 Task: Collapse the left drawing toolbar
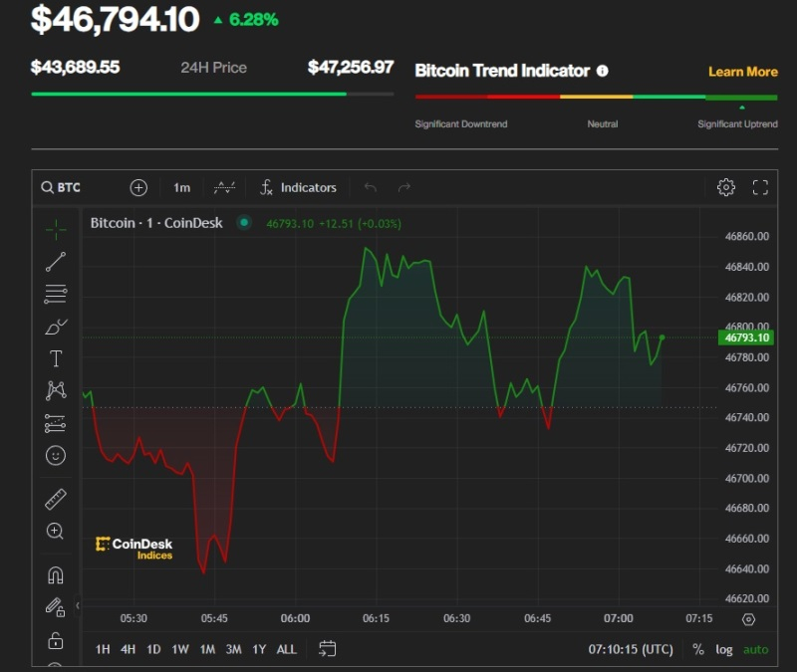(x=78, y=604)
